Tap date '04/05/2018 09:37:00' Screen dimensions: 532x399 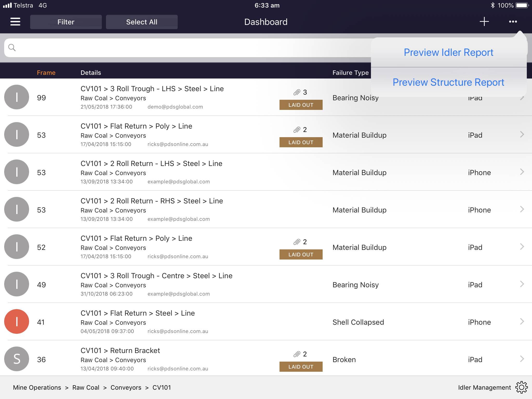pos(107,331)
